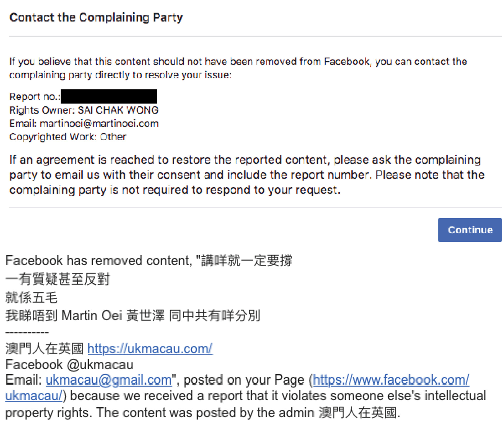The image size is (504, 429).
Task: Click the martinoei@martinoei.com email address
Action: pos(99,123)
